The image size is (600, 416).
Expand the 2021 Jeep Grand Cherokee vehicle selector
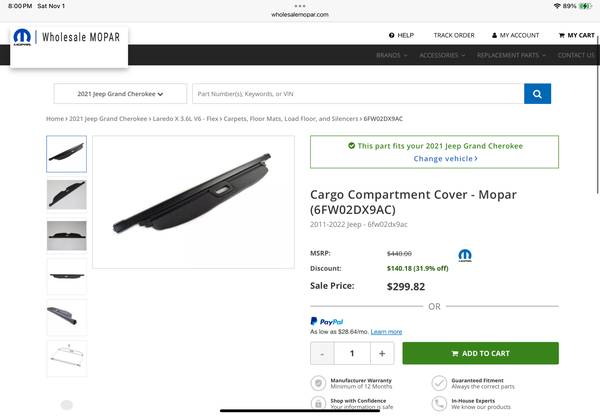(x=120, y=94)
